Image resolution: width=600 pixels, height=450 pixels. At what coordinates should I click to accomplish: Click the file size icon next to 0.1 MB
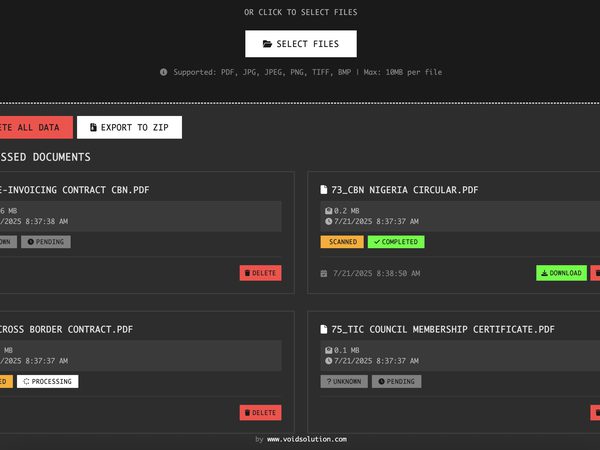coord(328,350)
